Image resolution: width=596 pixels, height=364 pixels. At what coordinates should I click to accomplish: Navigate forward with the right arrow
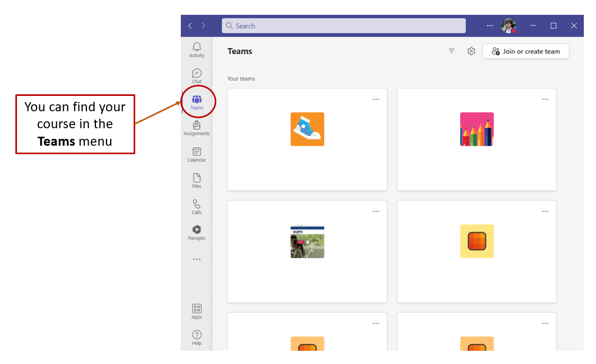point(204,26)
